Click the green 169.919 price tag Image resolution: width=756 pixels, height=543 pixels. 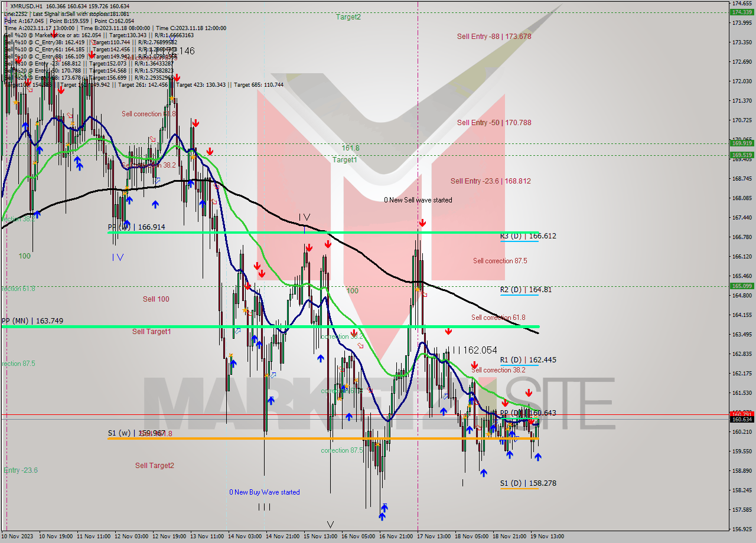pos(742,143)
